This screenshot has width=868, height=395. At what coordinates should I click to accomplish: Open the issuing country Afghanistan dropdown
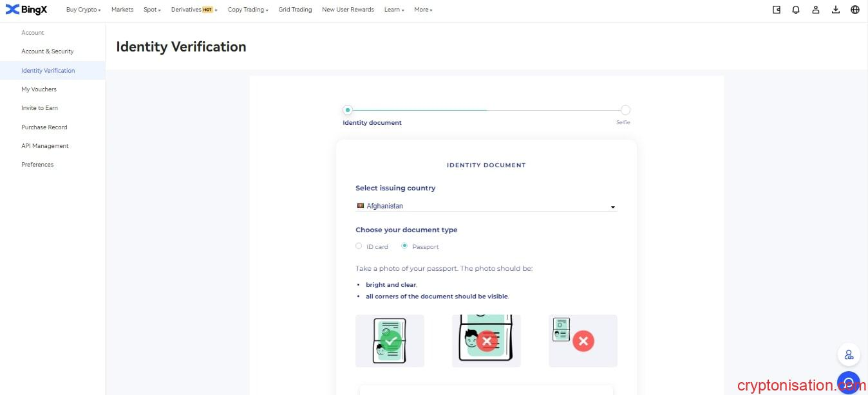pos(486,206)
